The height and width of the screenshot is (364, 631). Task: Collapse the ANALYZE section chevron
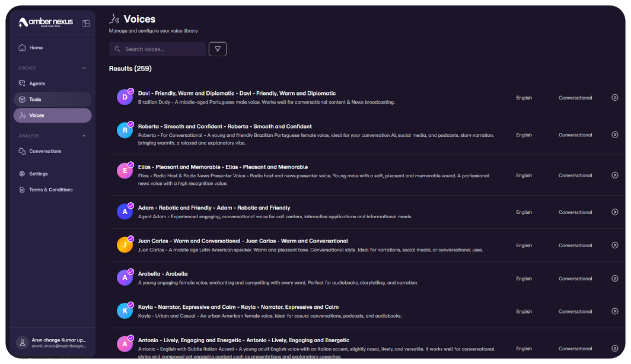tap(84, 136)
